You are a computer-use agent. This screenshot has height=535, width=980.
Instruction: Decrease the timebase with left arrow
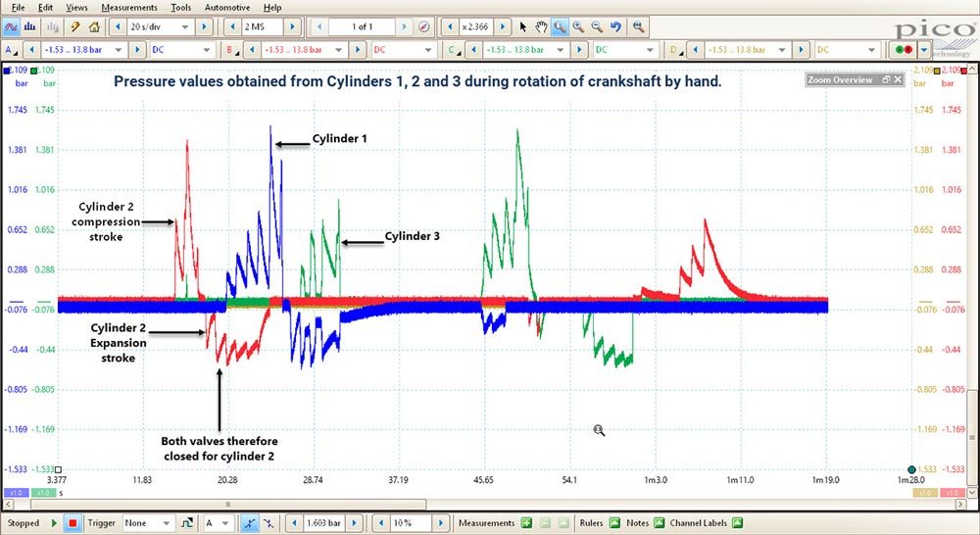(x=118, y=26)
